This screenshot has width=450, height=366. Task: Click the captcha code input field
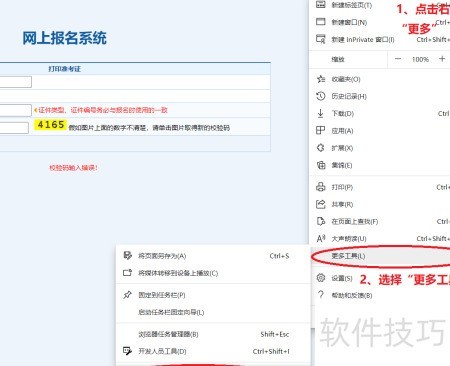[14, 128]
